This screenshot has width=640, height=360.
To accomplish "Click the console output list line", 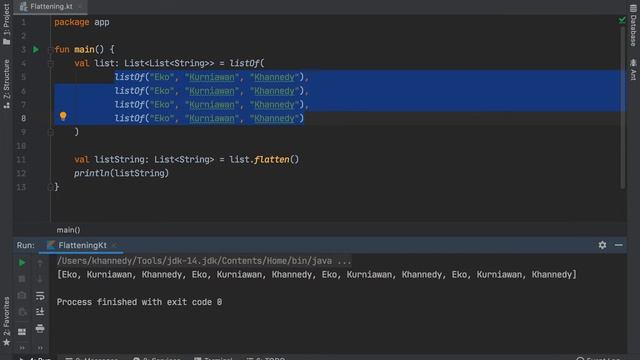I will pyautogui.click(x=317, y=274).
